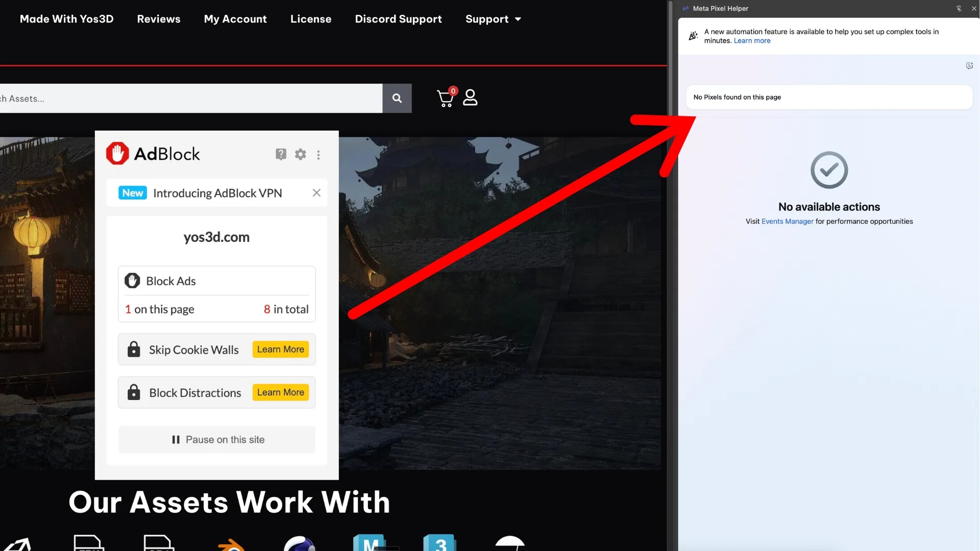Click the Blender logo icon
980x551 pixels.
[x=231, y=545]
